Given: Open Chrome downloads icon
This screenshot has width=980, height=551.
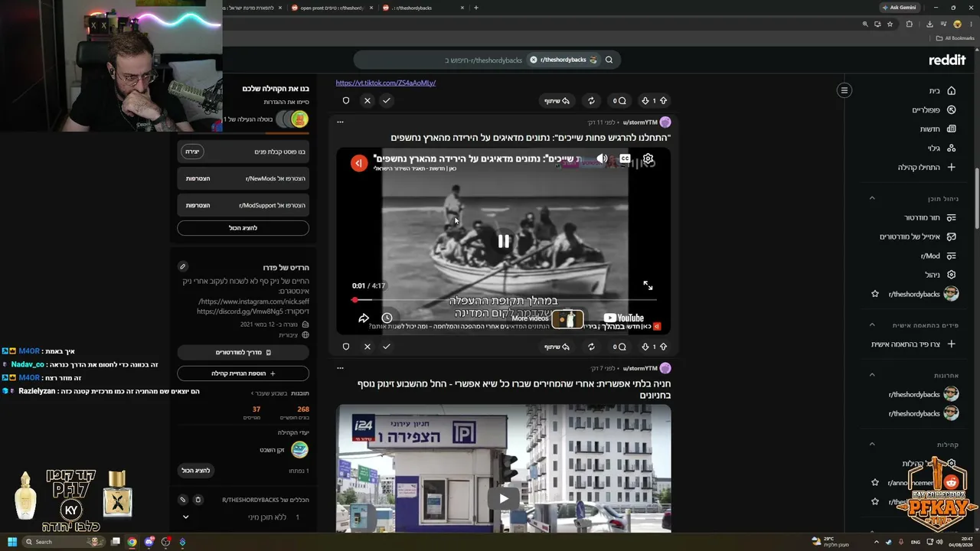Looking at the screenshot, I should pyautogui.click(x=929, y=24).
